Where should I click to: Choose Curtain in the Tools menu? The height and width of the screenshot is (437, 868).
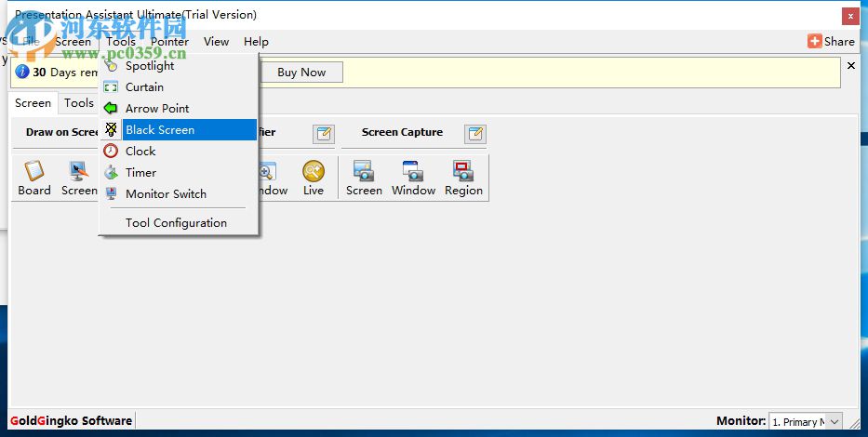(x=179, y=87)
